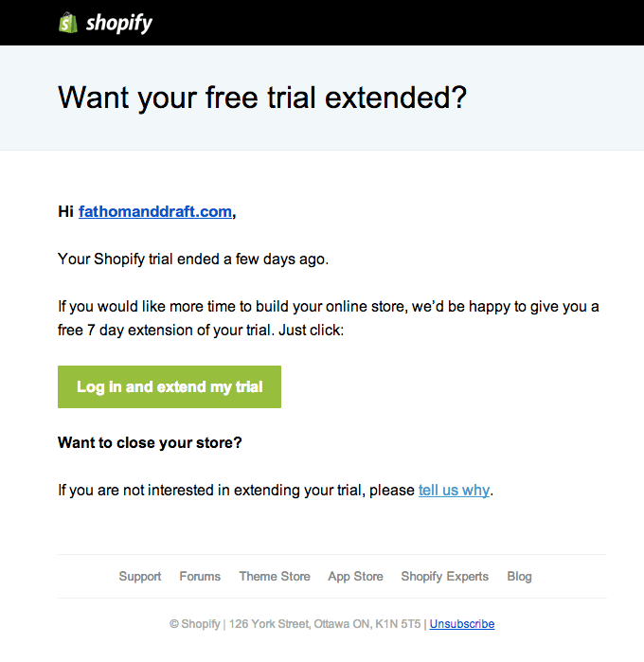Click the "Want to close your store?" subheading
644x662 pixels.
pos(150,442)
